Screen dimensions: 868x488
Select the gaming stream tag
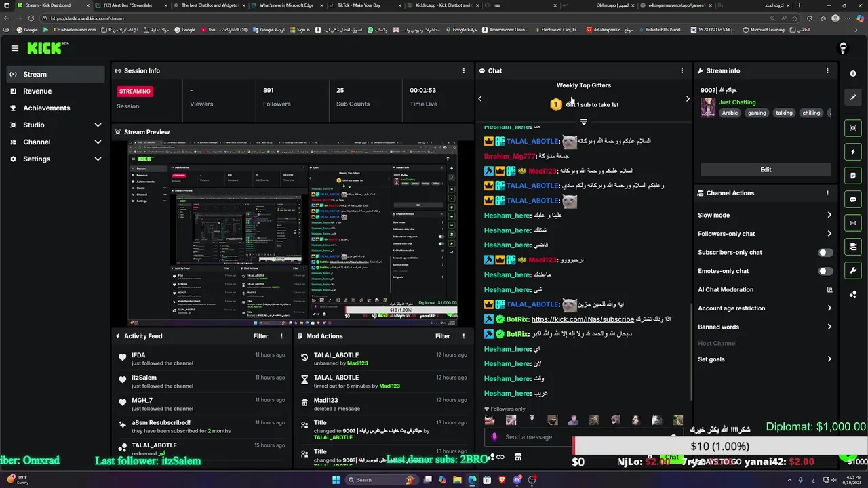[757, 113]
